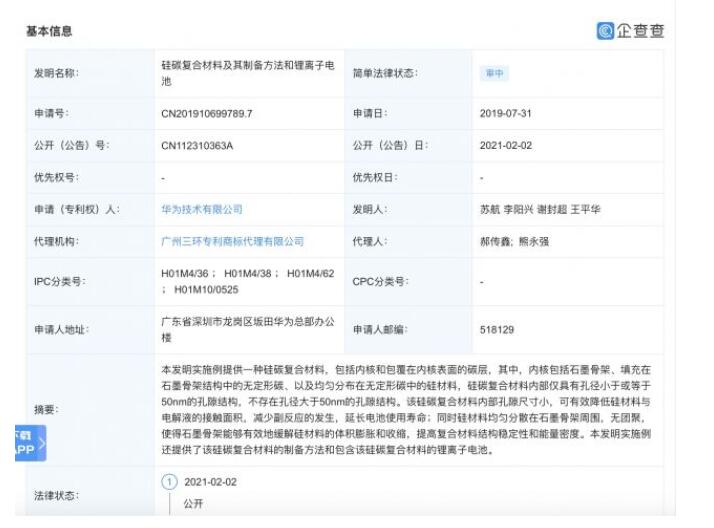
Task: Click the step 1 legal status timeline marker
Action: tap(169, 482)
